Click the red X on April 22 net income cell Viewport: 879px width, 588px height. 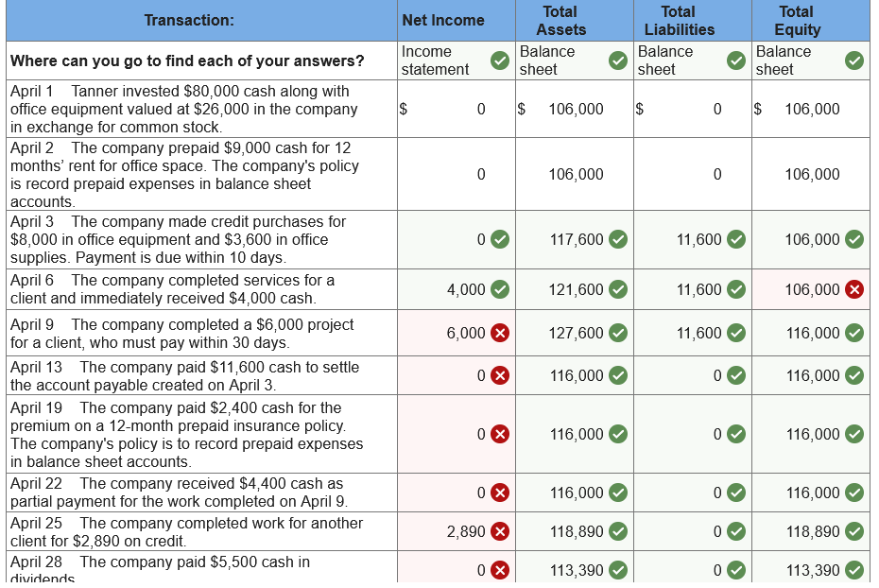tap(501, 492)
